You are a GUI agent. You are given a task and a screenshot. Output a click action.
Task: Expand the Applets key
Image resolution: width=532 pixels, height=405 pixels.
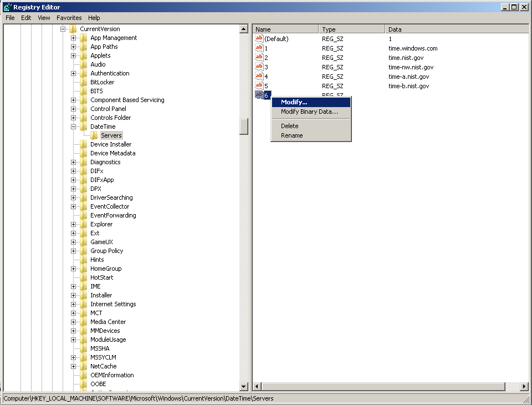tap(73, 55)
